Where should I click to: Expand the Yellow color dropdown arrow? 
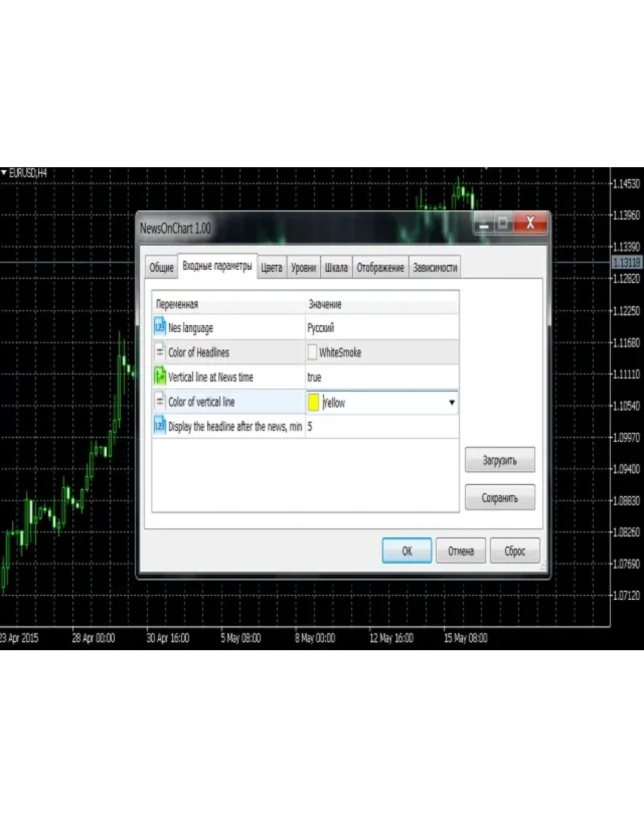pos(451,403)
